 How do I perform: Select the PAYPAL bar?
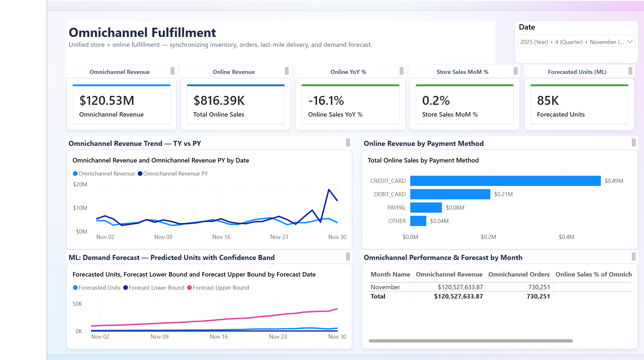(426, 207)
